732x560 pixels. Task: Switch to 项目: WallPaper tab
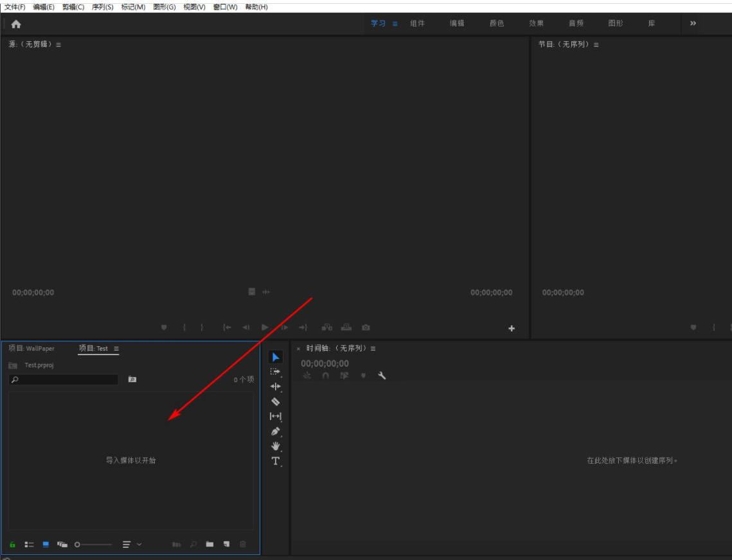click(31, 349)
